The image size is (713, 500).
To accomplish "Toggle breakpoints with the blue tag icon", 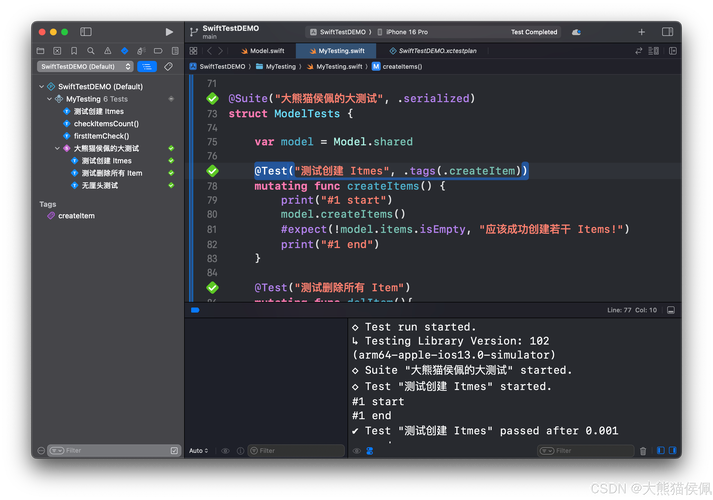I will 195,310.
